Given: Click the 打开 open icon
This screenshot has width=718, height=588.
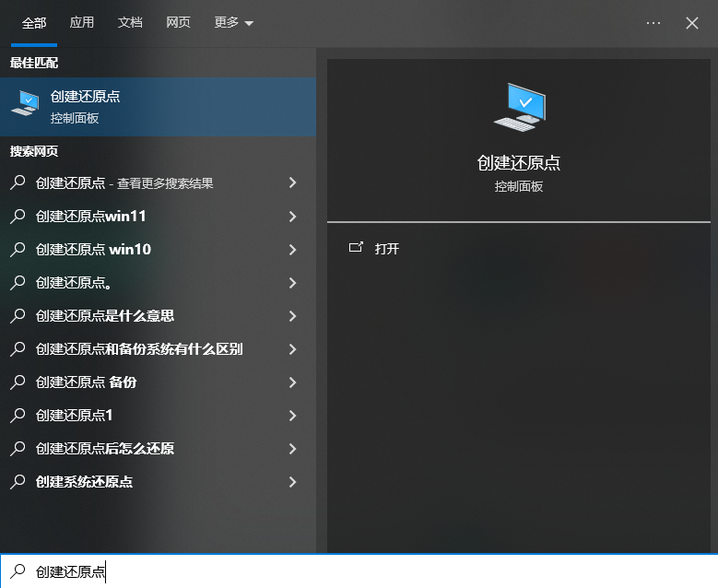Looking at the screenshot, I should coord(356,248).
